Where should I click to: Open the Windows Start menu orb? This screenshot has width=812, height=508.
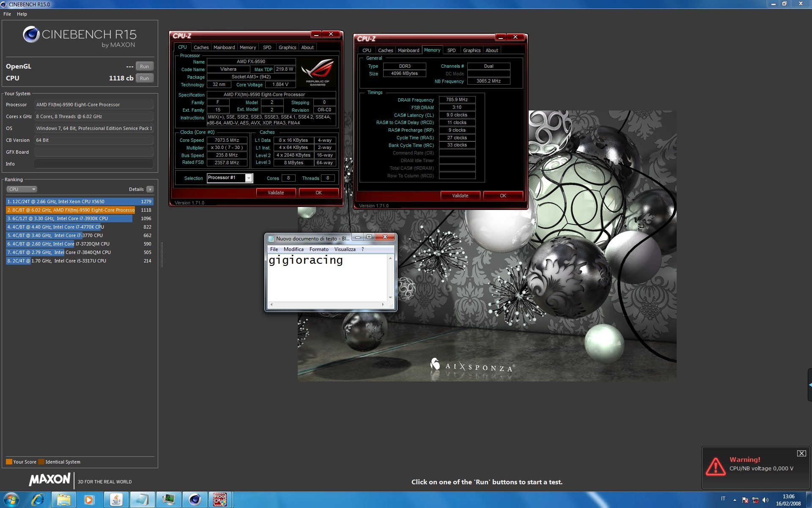click(x=11, y=500)
